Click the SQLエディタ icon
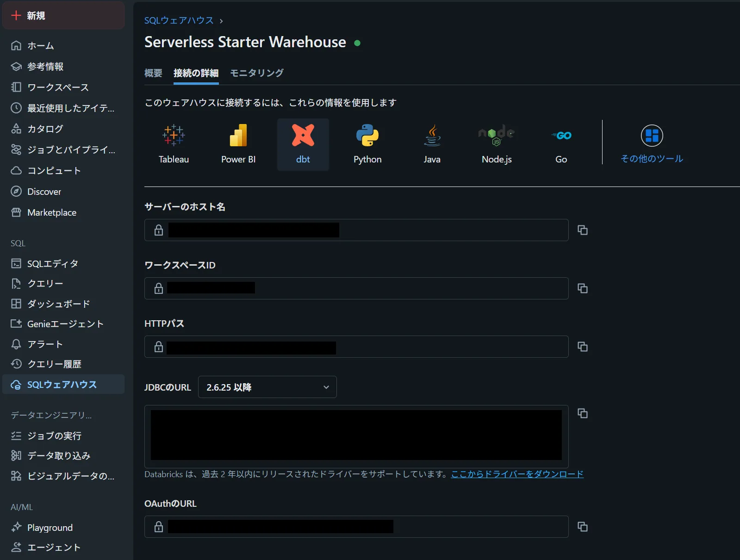Screen dimensions: 740x560 [x=16, y=263]
